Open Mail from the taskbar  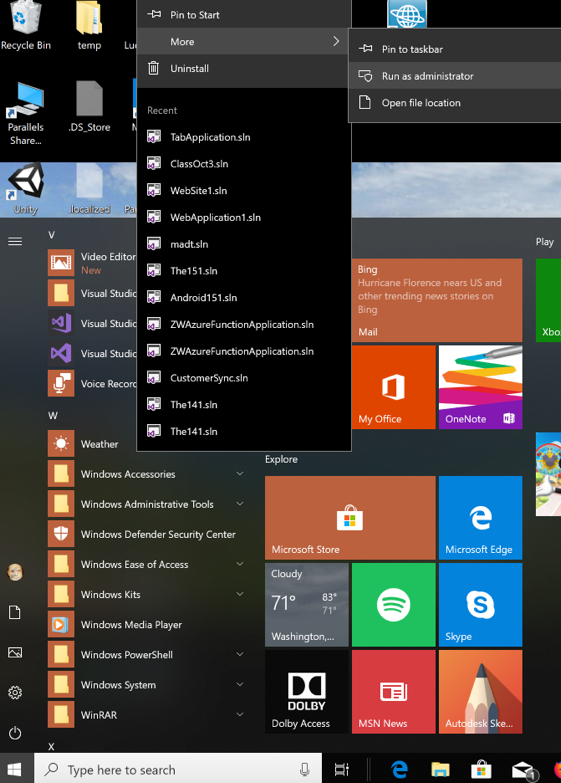pos(524,771)
